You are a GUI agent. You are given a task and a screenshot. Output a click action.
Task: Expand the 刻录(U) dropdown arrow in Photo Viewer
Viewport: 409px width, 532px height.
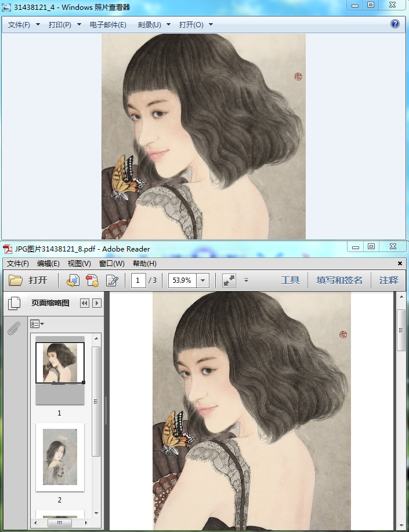pos(168,24)
